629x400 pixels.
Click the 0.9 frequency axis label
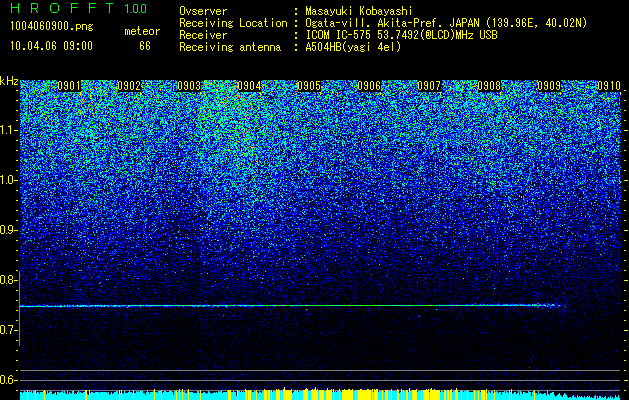click(9, 230)
